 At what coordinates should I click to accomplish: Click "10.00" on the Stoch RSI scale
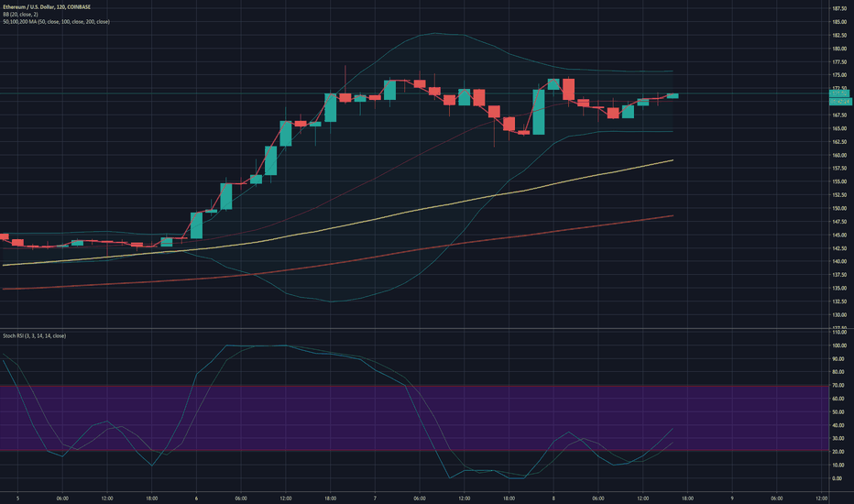pos(840,466)
